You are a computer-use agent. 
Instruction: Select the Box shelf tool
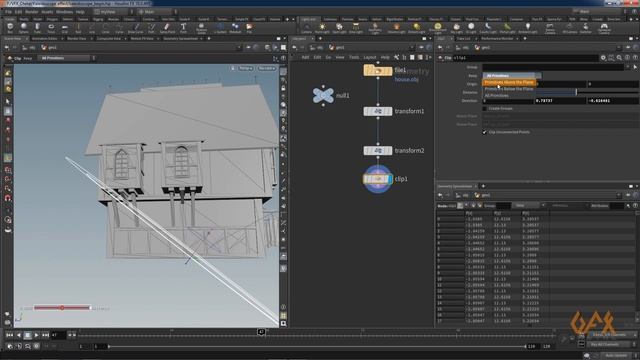10,28
